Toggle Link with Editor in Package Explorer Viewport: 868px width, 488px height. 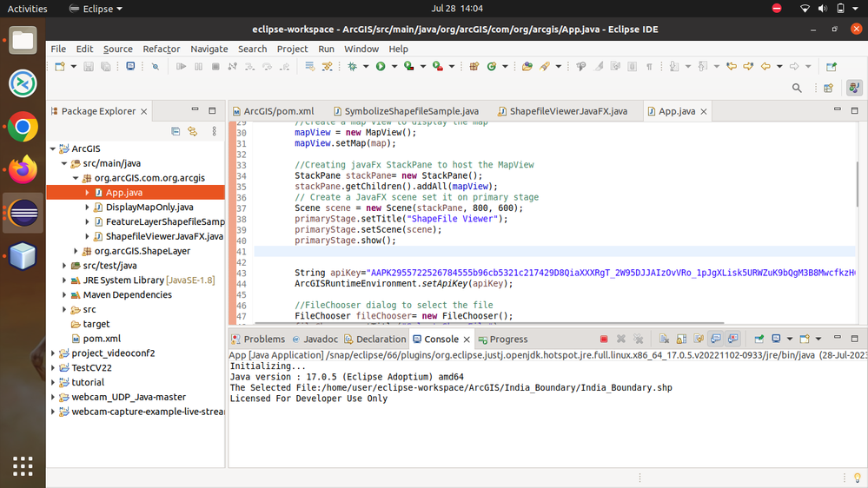192,131
